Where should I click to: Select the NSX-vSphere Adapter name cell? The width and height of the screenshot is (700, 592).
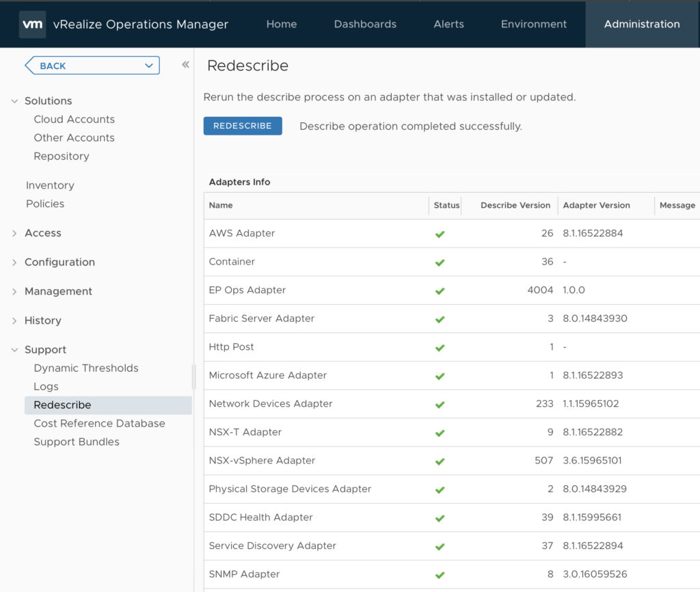click(262, 460)
